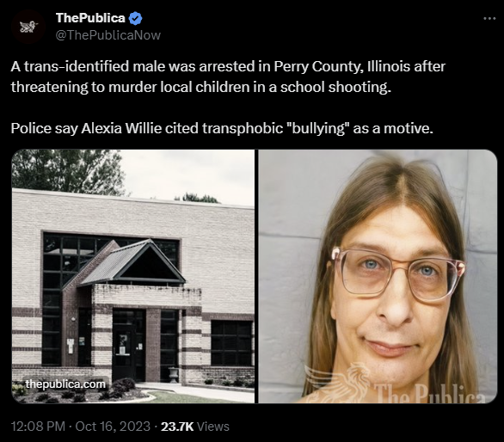Open the three-dot more options menu
This screenshot has height=442, width=504.
tap(489, 19)
